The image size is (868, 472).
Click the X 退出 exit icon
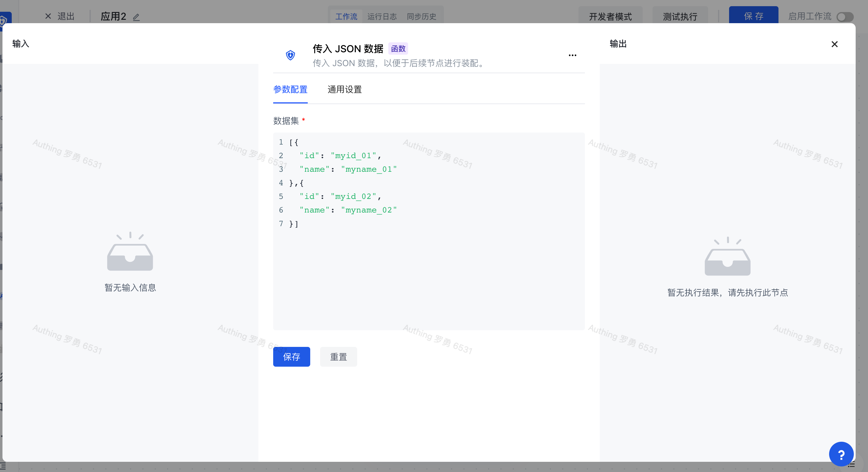coord(48,16)
